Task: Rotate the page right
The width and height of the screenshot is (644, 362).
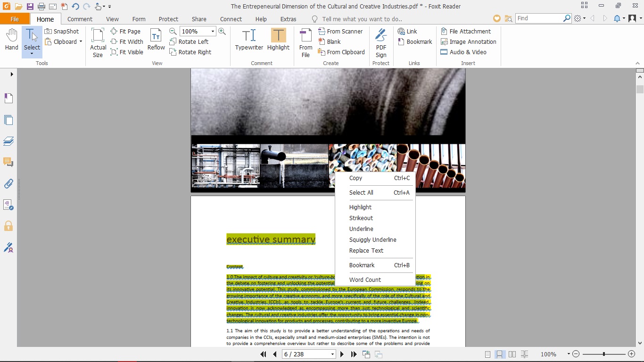Action: point(190,52)
